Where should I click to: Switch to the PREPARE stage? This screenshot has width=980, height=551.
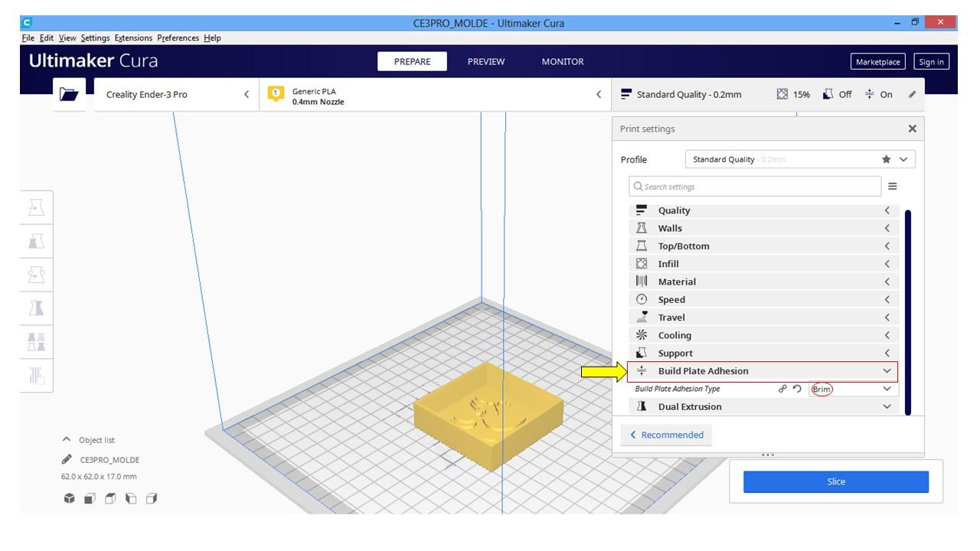click(412, 61)
